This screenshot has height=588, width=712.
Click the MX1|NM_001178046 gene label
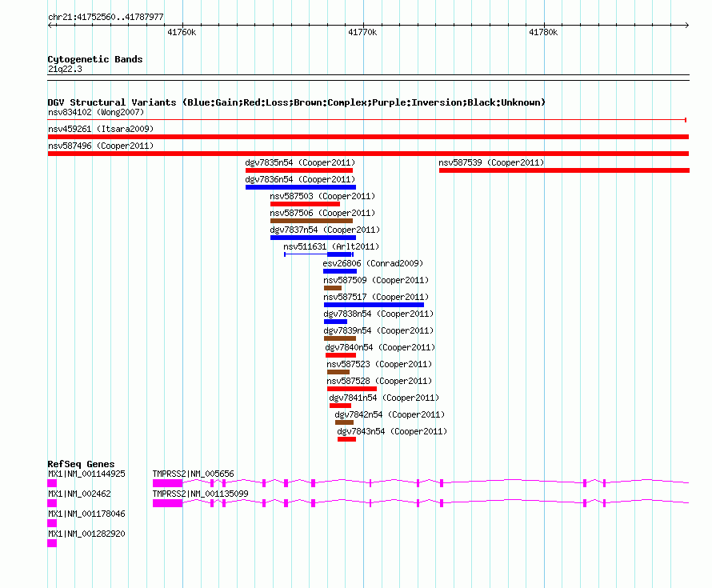point(86,514)
